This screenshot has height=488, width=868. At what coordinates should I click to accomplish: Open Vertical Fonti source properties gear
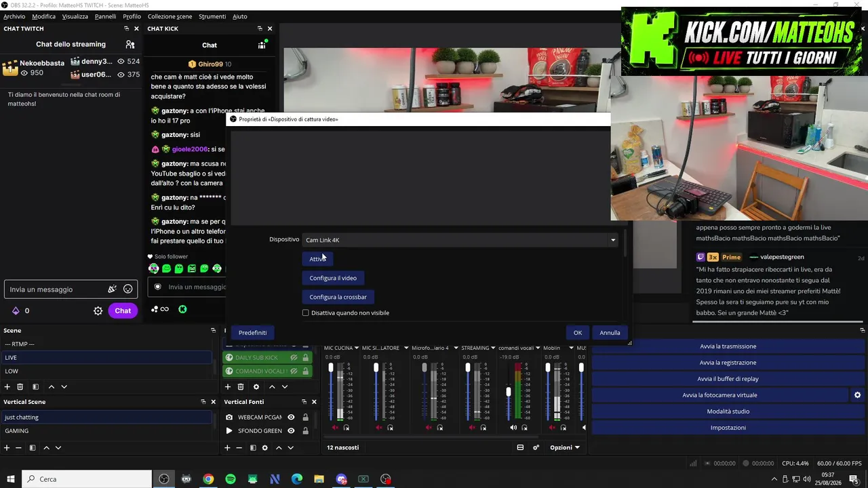click(x=264, y=447)
